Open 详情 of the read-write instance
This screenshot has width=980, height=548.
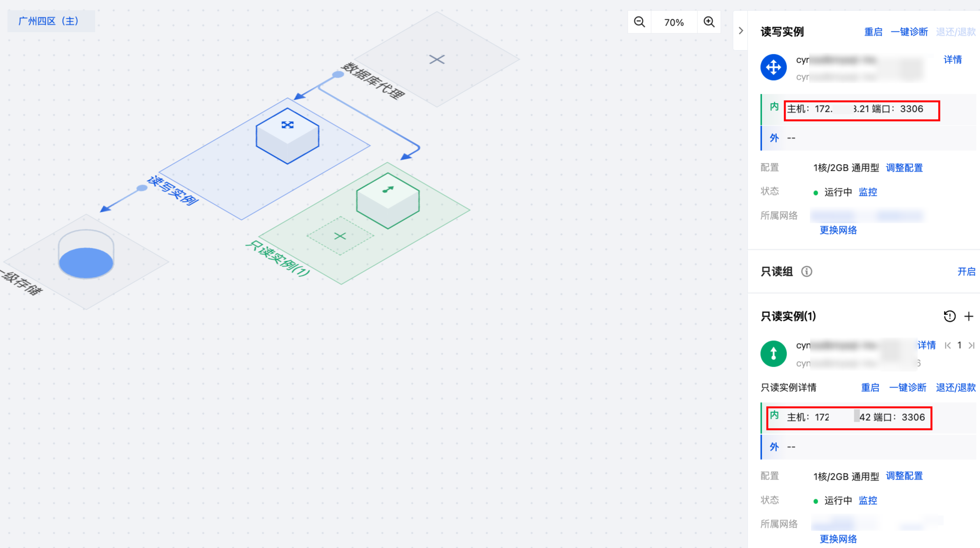tap(953, 60)
